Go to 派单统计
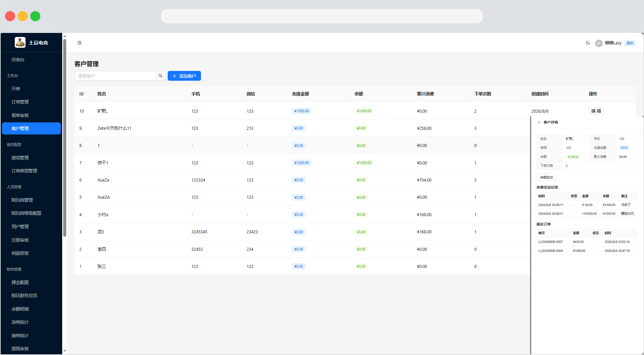Screen dimensions: 644x355 point(20,322)
